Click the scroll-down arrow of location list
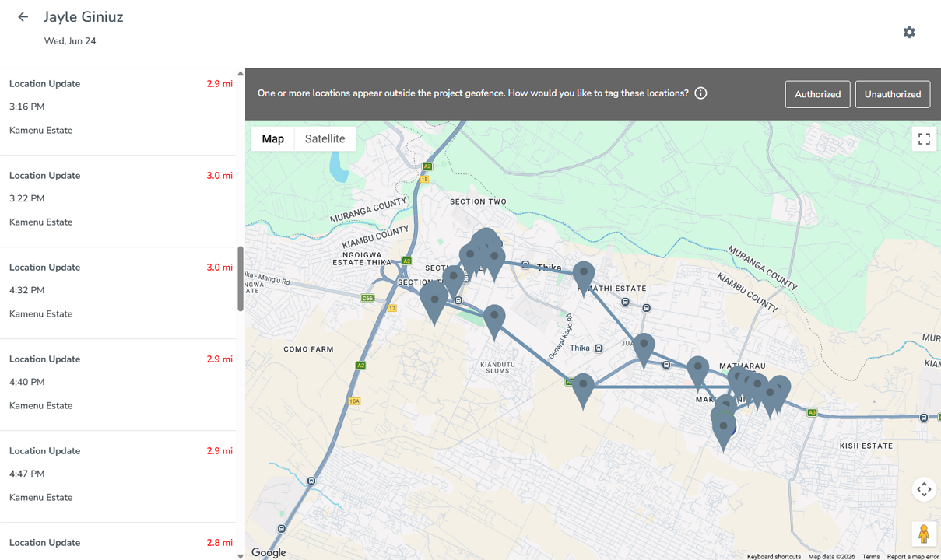 tap(240, 555)
